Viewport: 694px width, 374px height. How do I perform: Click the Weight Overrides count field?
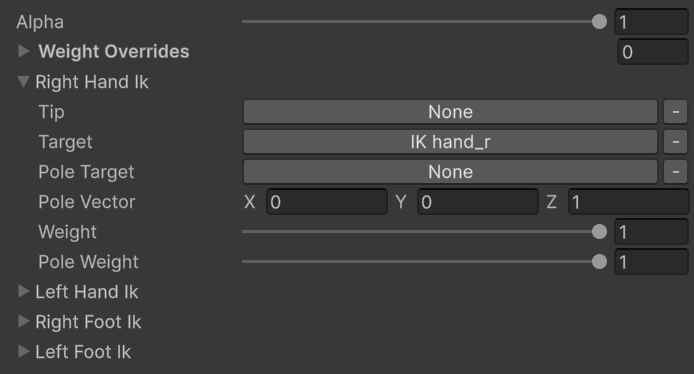click(653, 52)
